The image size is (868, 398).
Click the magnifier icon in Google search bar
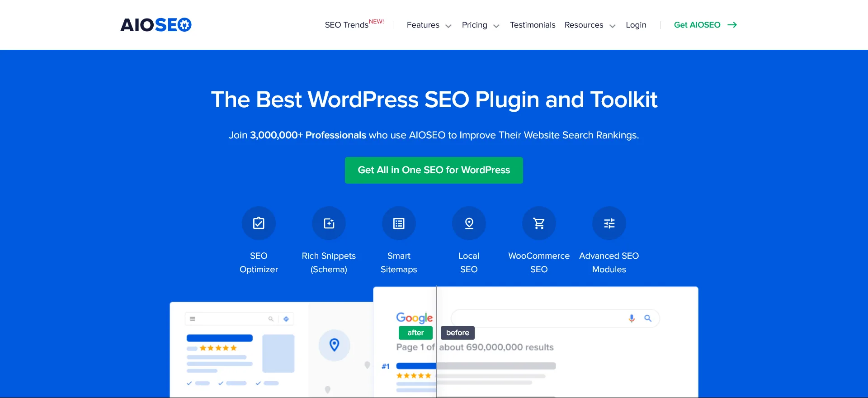648,318
